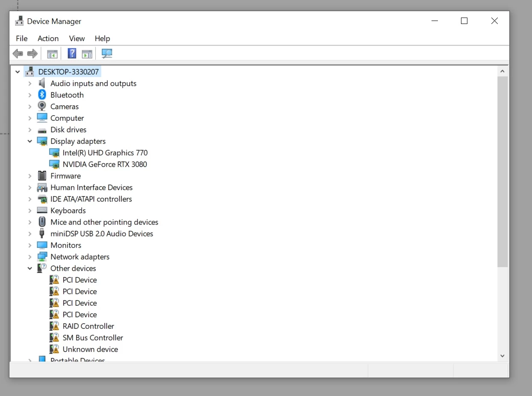The width and height of the screenshot is (532, 396).
Task: Open the Action menu
Action: [x=48, y=39]
